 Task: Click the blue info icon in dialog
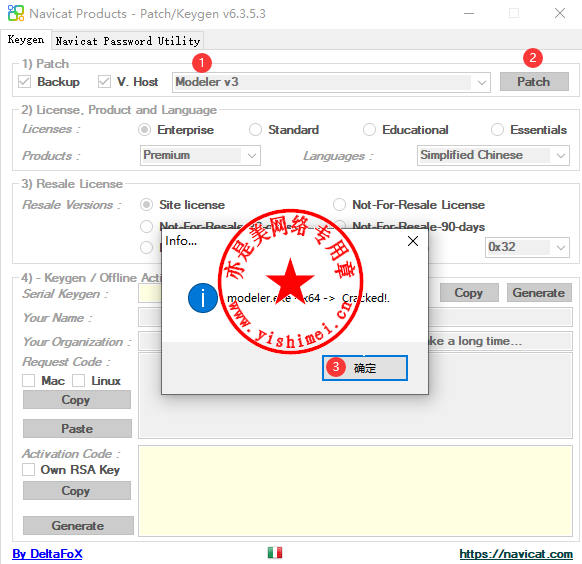(x=203, y=298)
